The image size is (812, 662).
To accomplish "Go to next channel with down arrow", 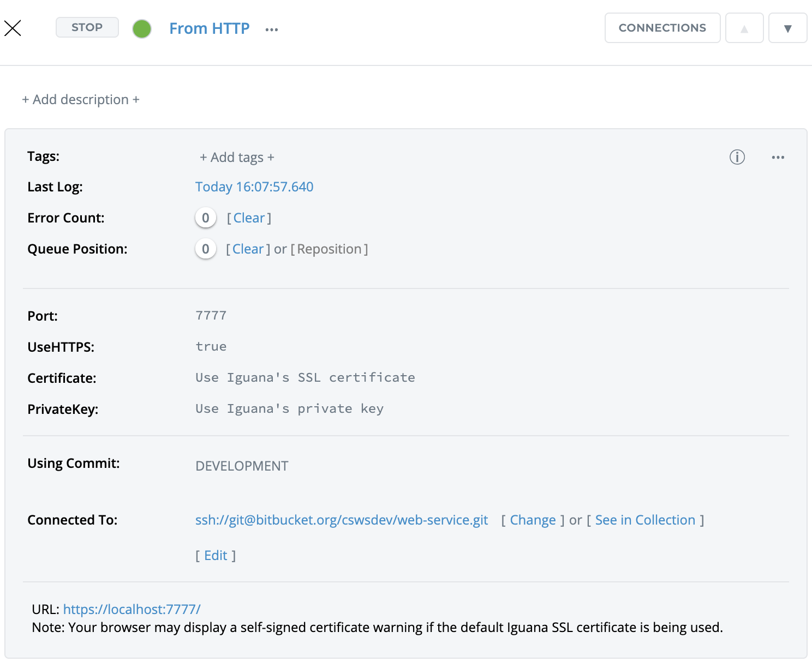I will tap(787, 28).
